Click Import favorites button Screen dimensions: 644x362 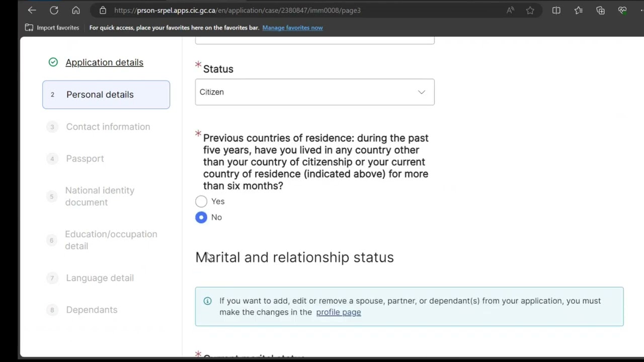[x=52, y=28]
